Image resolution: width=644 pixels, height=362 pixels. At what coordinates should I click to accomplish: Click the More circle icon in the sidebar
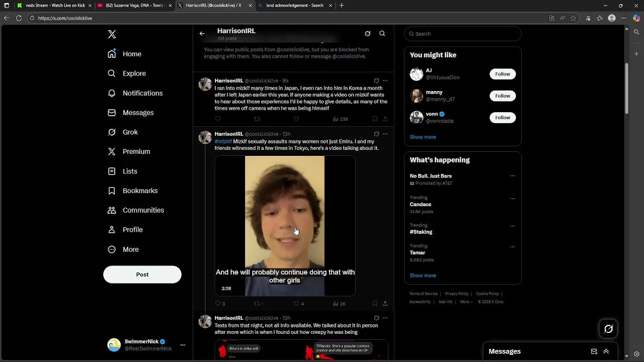pyautogui.click(x=112, y=249)
